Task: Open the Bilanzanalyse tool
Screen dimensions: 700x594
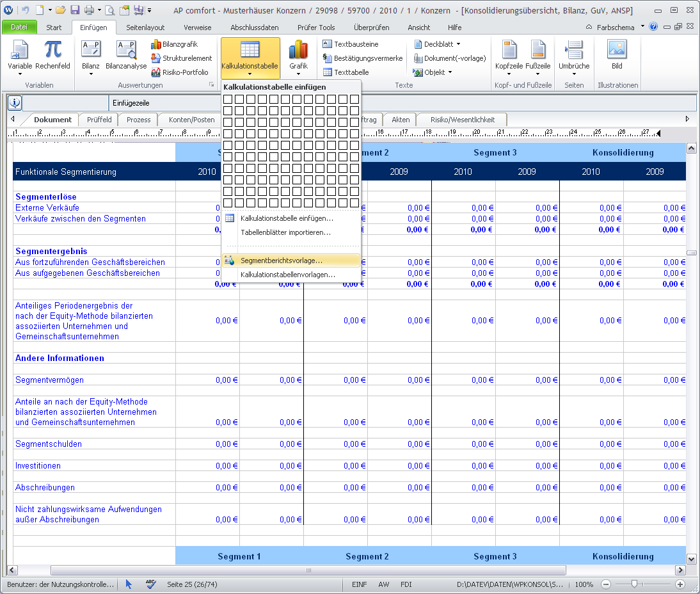Action: 126,51
